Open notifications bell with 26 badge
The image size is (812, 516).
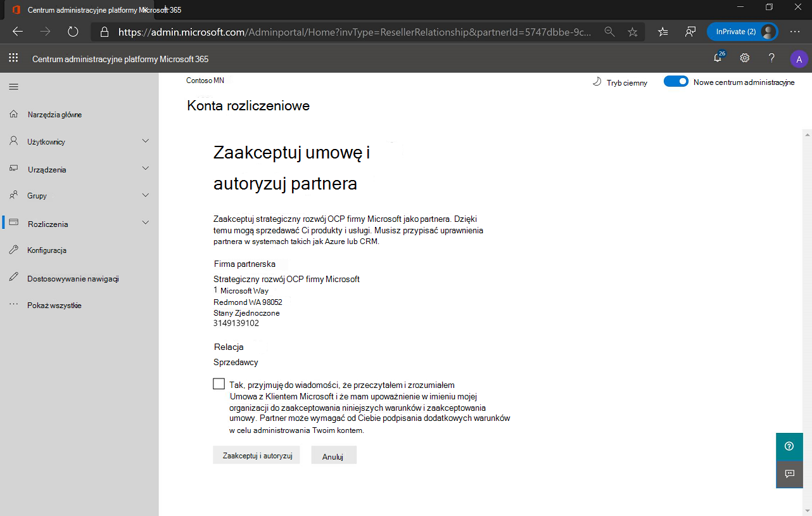[718, 58]
